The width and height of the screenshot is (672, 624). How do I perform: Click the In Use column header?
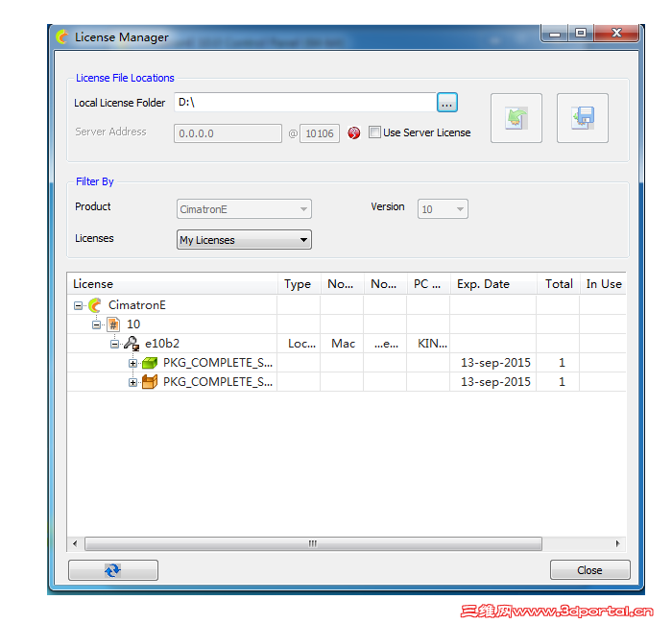point(604,284)
